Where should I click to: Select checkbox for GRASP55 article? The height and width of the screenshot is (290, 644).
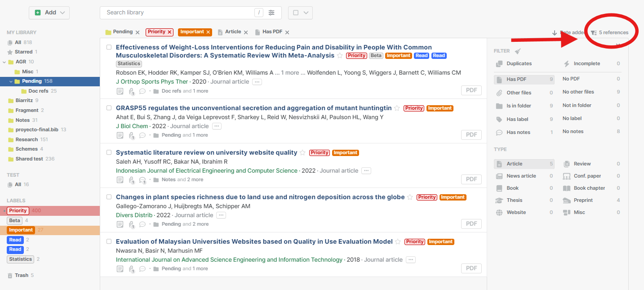[109, 108]
